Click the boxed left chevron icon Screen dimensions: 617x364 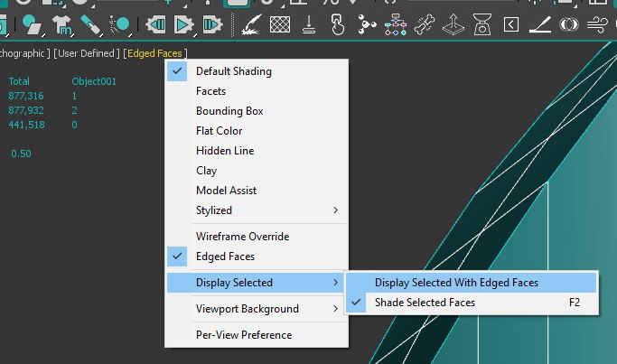point(511,24)
